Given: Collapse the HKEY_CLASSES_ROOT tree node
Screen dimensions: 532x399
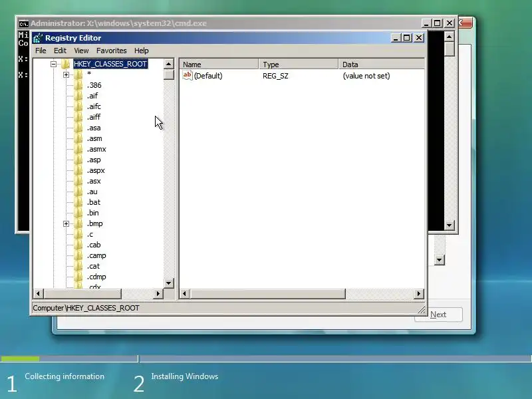Looking at the screenshot, I should (x=53, y=64).
